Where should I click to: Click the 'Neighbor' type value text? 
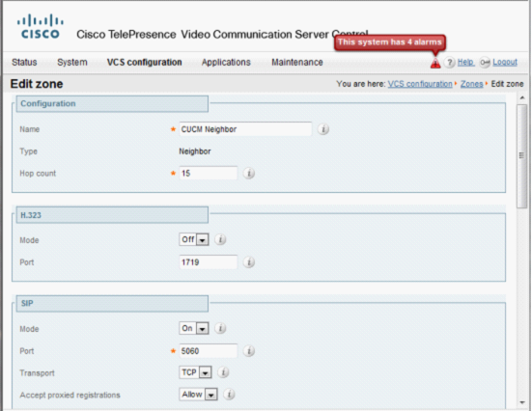(x=195, y=151)
